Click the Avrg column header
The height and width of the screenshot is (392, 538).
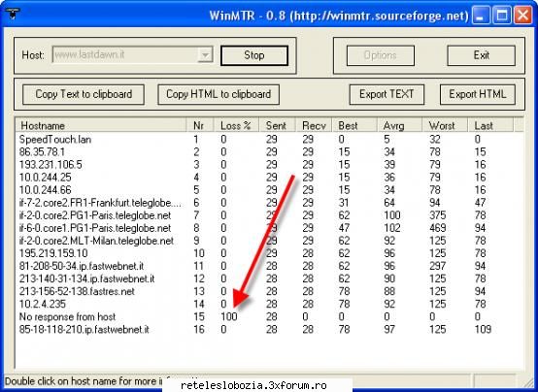(399, 125)
